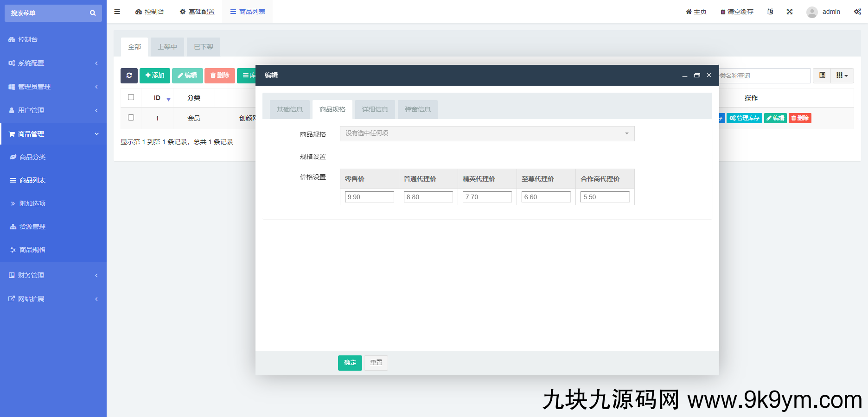
Task: Collapse the sidebar with the hamburger icon
Action: [x=117, y=12]
